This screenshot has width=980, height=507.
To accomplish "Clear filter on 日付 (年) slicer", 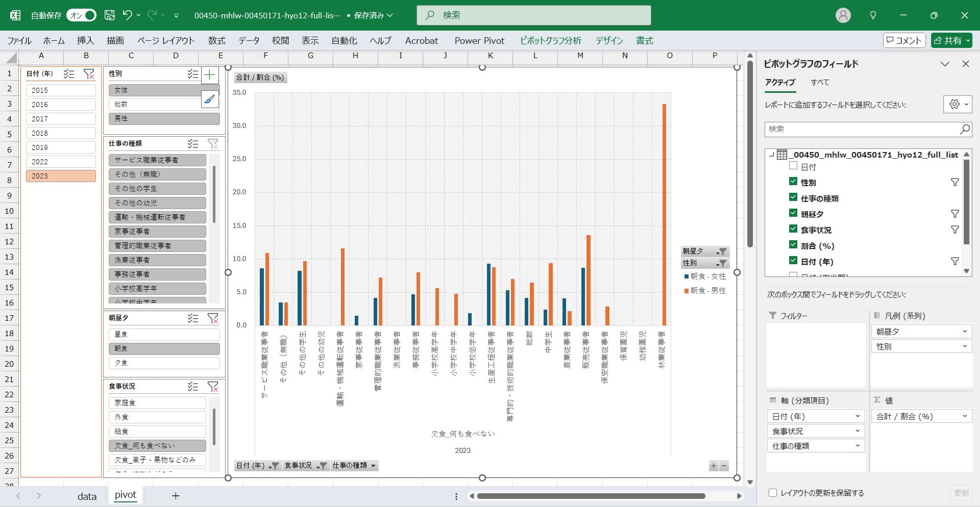I will click(x=89, y=74).
